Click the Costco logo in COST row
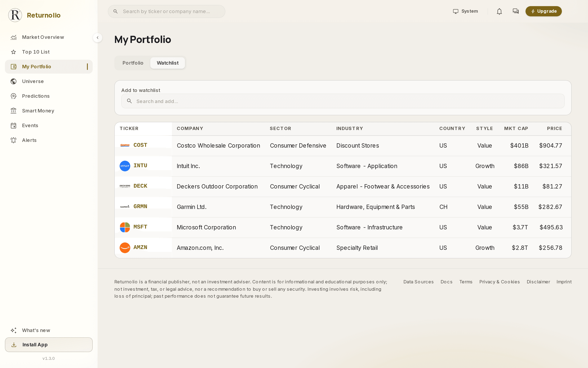This screenshot has height=368, width=588. point(125,145)
